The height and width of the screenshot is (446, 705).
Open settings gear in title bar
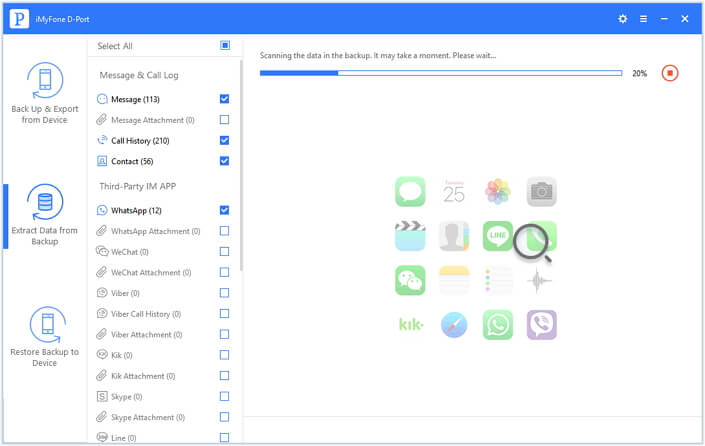coord(622,19)
